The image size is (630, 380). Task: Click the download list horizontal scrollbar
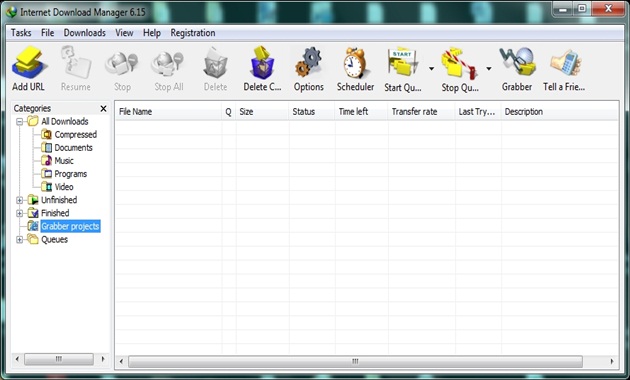pos(355,361)
